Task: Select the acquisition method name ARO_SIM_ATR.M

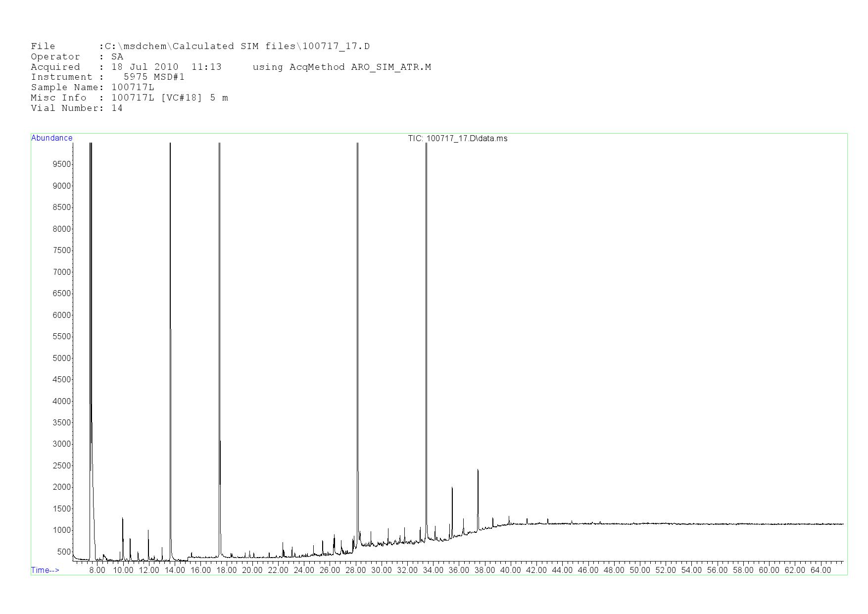Action: 391,67
